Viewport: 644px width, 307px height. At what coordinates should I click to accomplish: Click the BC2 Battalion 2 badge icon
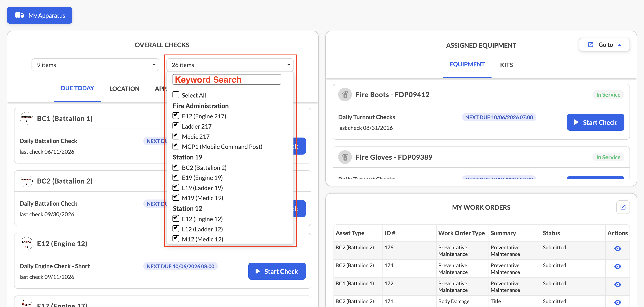pos(26,181)
